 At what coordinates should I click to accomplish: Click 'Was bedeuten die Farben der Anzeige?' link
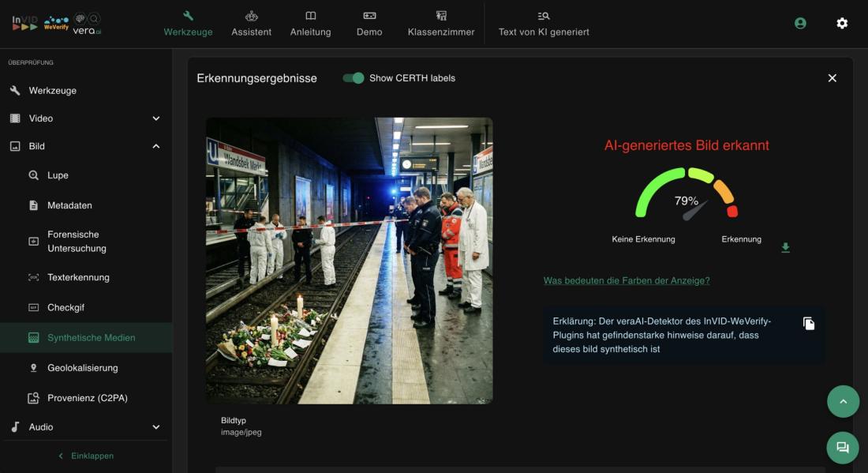point(627,280)
